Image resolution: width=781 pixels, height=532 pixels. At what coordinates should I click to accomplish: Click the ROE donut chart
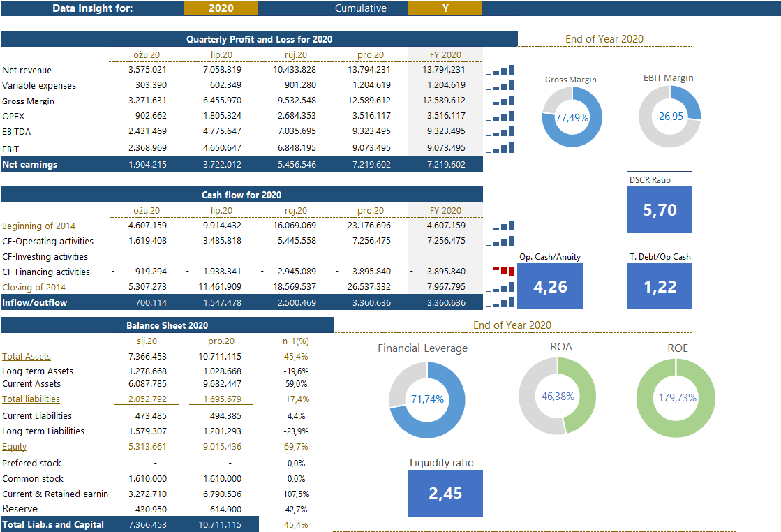pyautogui.click(x=676, y=397)
